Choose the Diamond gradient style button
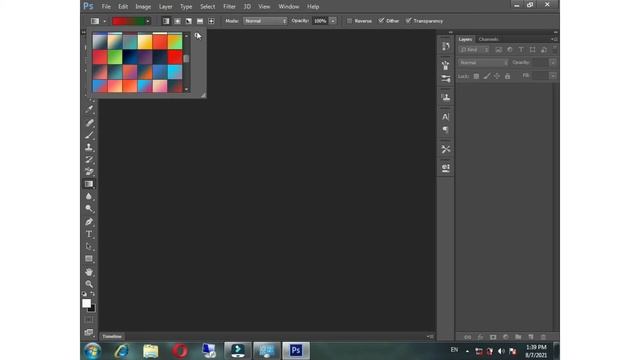The height and width of the screenshot is (360, 640). pos(211,21)
